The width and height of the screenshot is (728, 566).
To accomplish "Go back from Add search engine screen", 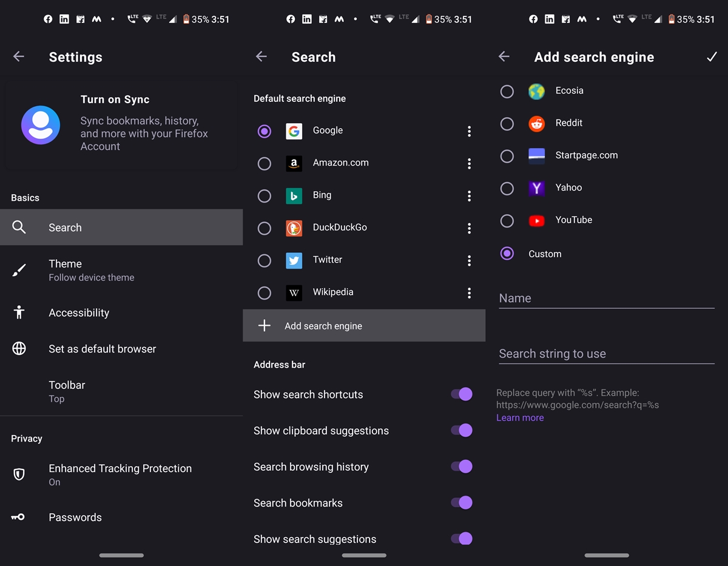I will coord(504,56).
